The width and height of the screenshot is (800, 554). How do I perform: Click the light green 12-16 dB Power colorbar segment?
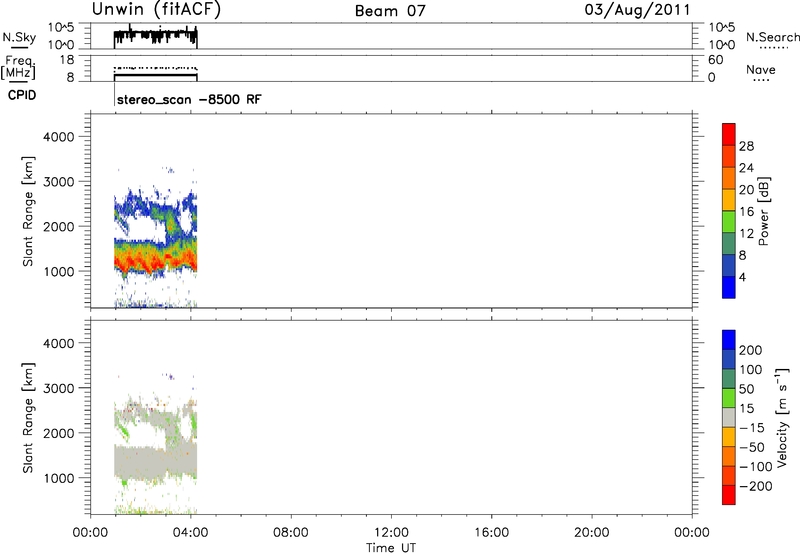729,222
